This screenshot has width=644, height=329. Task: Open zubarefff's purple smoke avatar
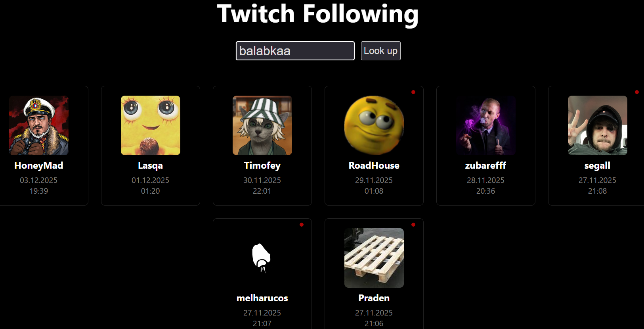pos(486,125)
